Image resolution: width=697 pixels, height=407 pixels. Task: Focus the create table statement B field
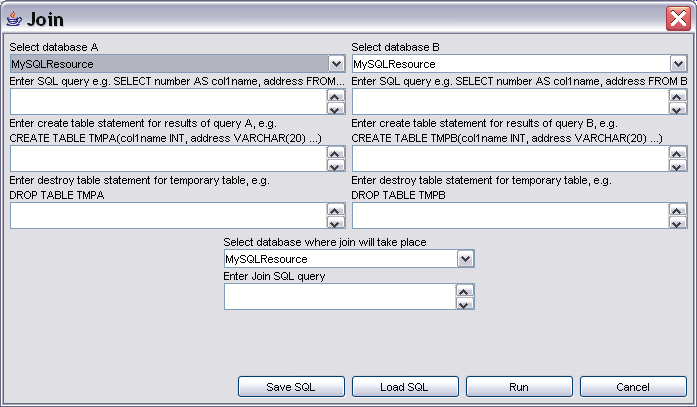tap(511, 159)
